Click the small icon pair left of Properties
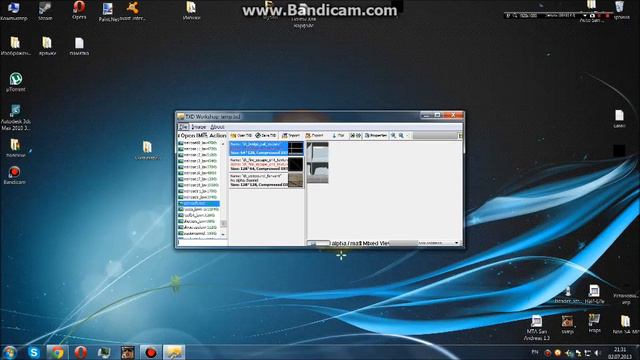The width and height of the screenshot is (640, 360). point(355,136)
